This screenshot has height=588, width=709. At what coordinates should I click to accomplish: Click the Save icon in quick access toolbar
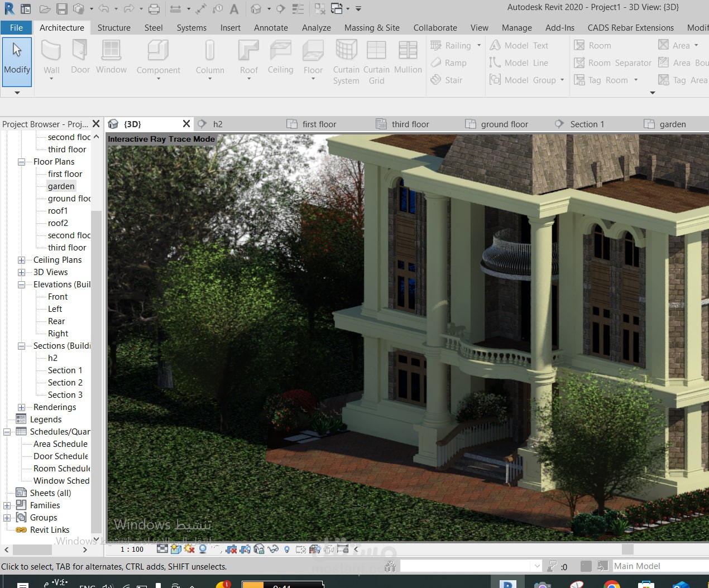[62, 9]
